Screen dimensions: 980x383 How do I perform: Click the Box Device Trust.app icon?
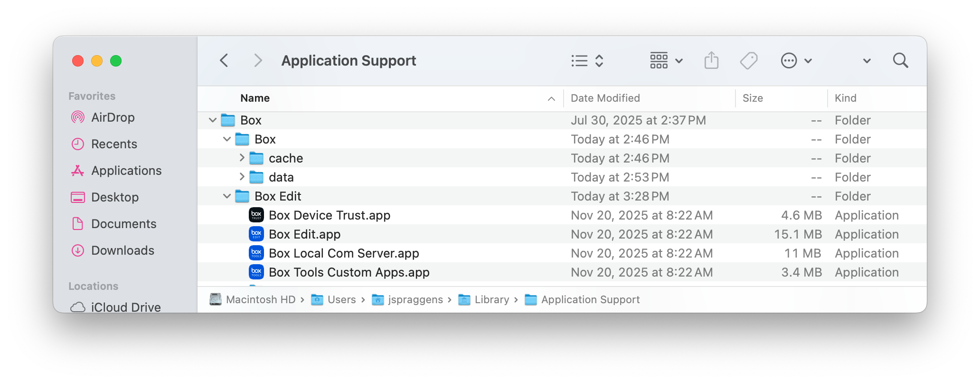tap(256, 215)
